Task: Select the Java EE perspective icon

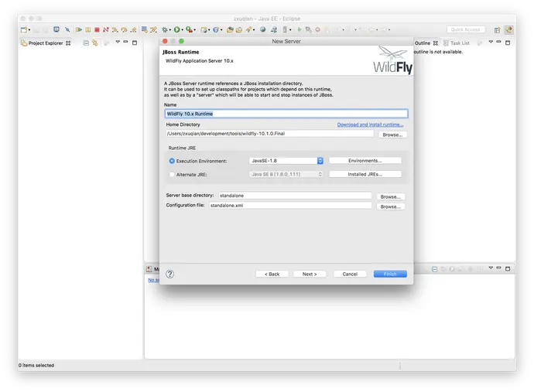Action: [x=508, y=30]
